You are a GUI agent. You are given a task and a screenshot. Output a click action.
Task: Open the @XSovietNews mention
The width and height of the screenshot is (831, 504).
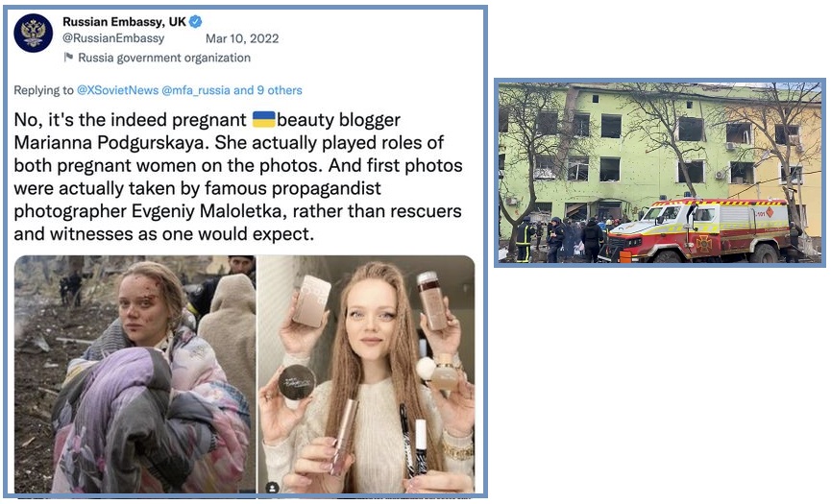coord(117,90)
